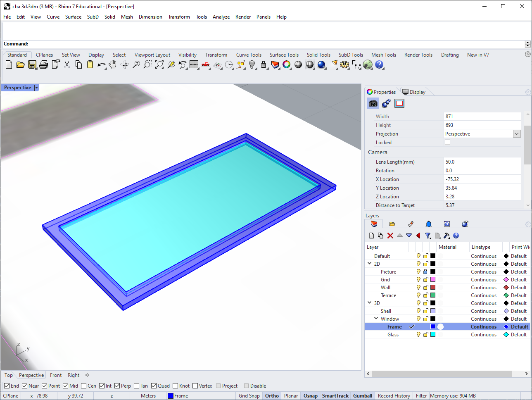
Task: Click the New file icon in Standard toolbar
Action: click(9, 64)
